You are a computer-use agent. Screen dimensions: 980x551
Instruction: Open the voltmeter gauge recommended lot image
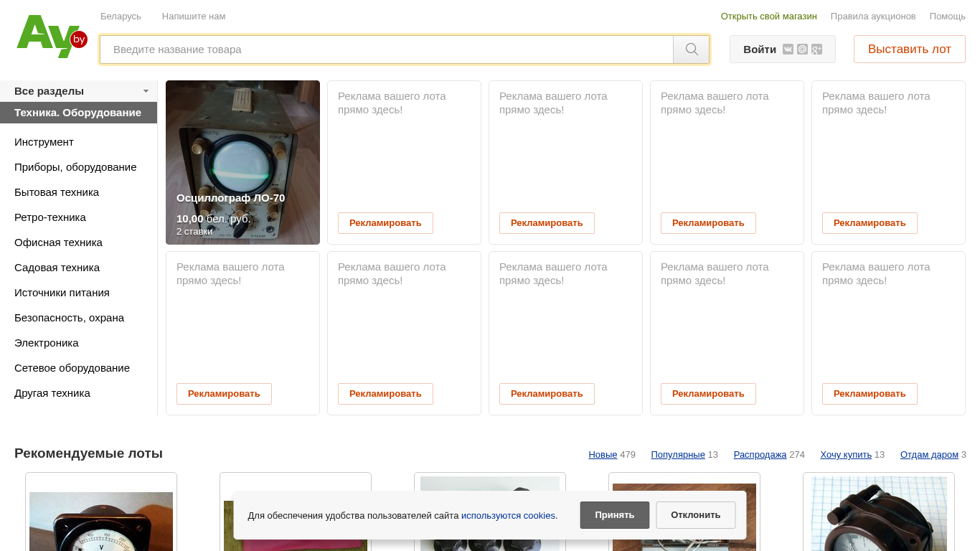point(101,522)
